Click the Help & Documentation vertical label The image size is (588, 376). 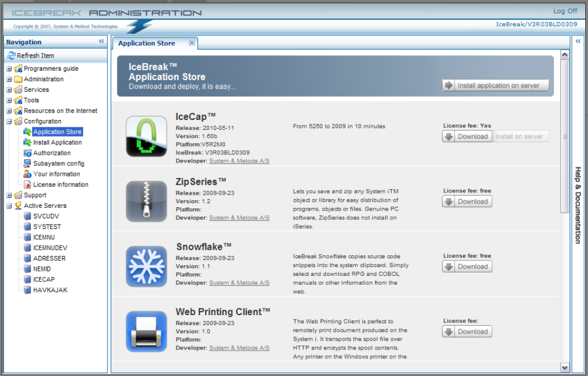[578, 205]
